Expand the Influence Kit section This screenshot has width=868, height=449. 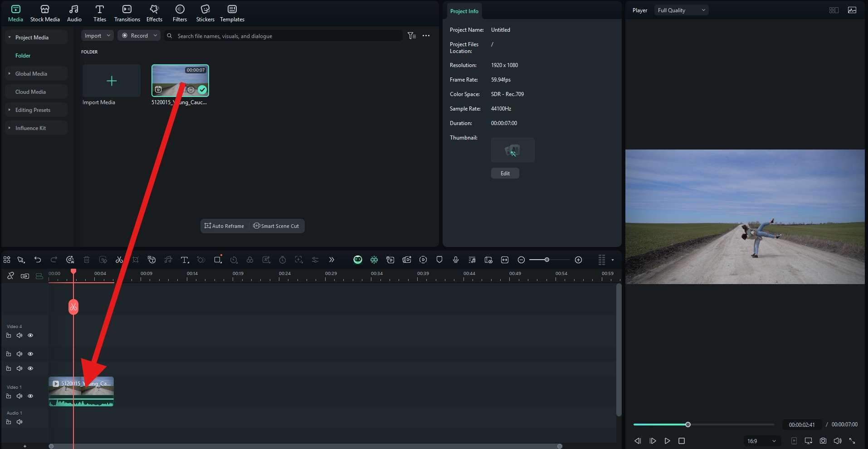pyautogui.click(x=10, y=128)
